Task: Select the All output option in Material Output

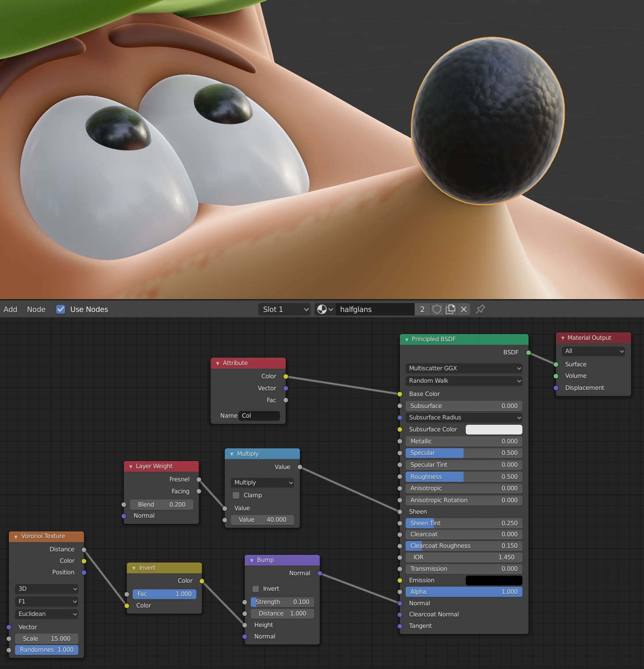Action: pos(593,351)
